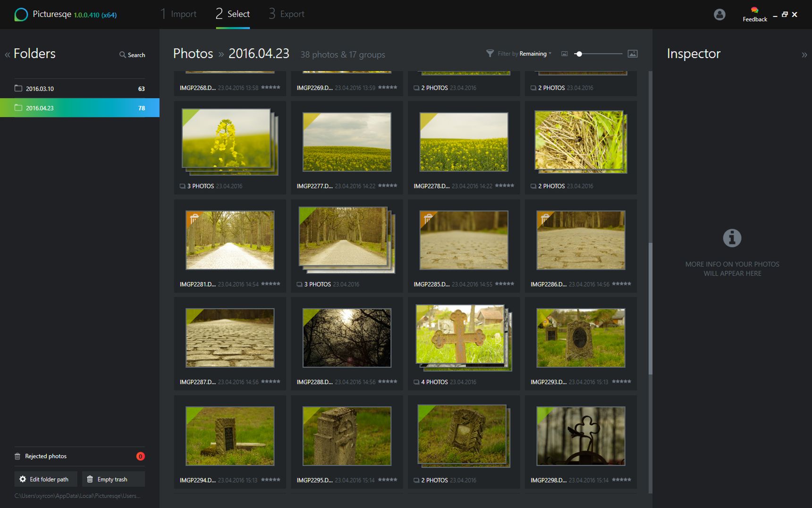
Task: Toggle trash flag on IMGP2286 photo
Action: pos(545,219)
